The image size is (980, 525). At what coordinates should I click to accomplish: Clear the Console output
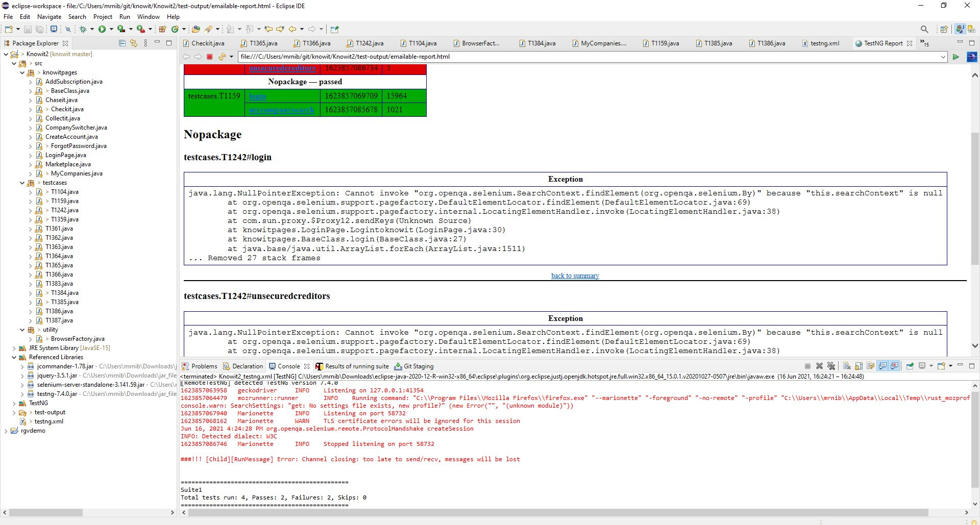[847, 366]
